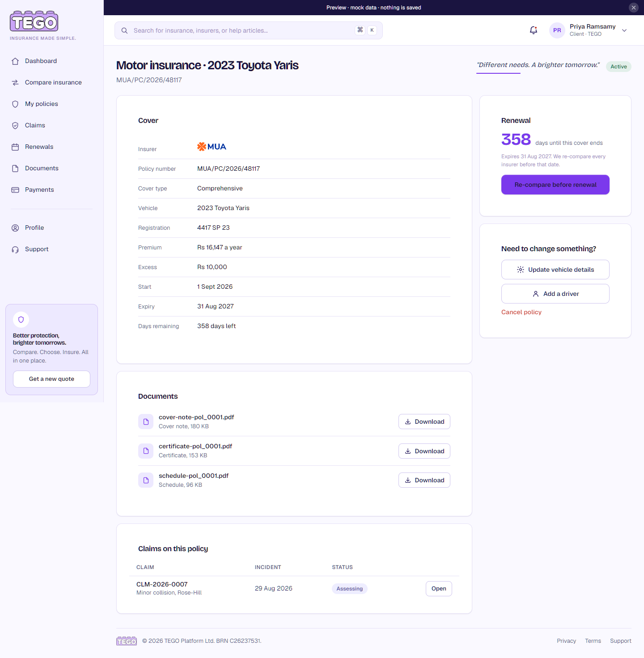Focus the insurance search field
Image resolution: width=644 pixels, height=658 pixels.
[x=249, y=30]
